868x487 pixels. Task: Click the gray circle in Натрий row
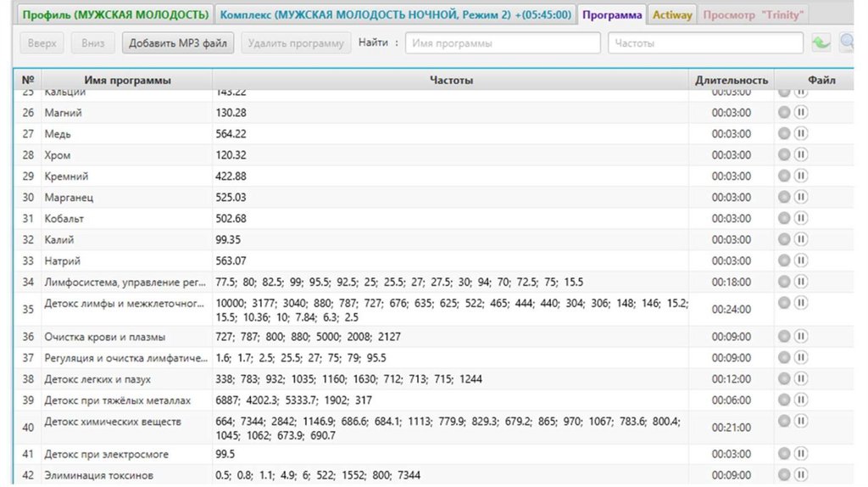click(784, 260)
